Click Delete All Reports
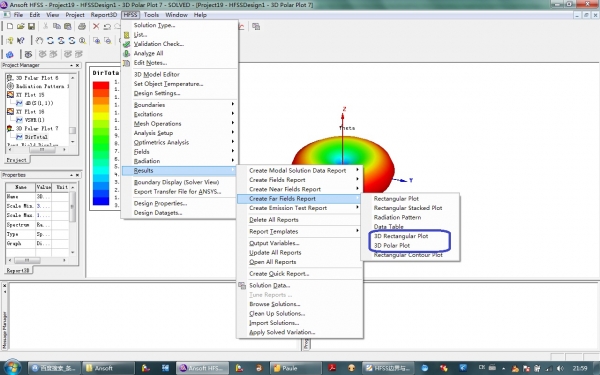Screen dimensions: 600x375 tap(274, 220)
